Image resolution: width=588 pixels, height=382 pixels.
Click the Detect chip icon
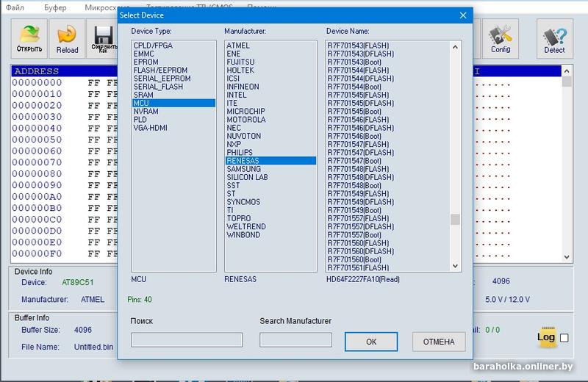555,39
